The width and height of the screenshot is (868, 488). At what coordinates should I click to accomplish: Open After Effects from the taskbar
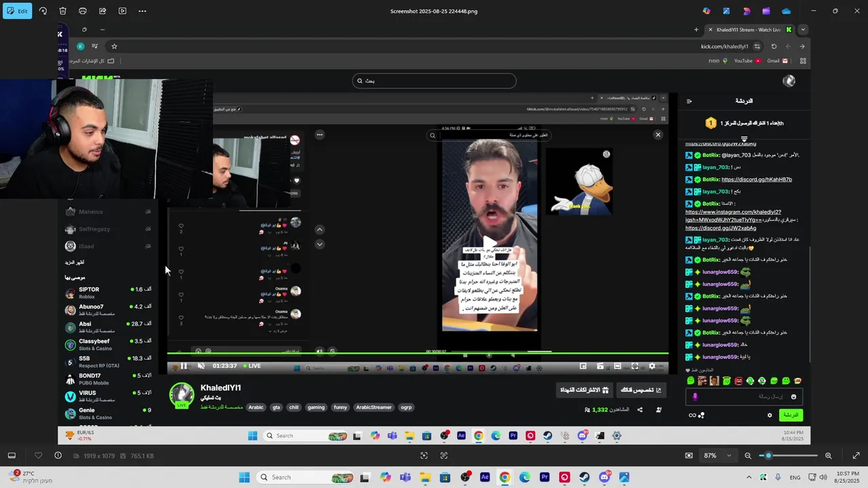pyautogui.click(x=485, y=477)
